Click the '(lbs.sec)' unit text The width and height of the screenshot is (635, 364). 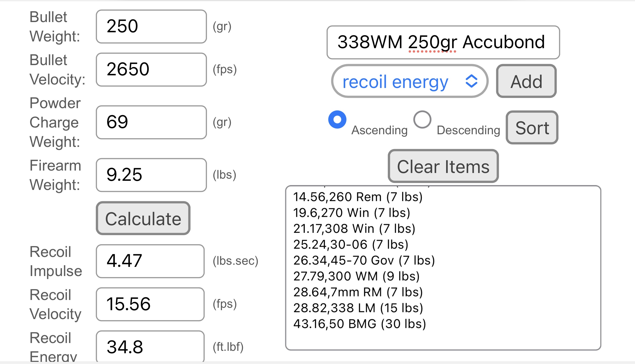pyautogui.click(x=235, y=261)
